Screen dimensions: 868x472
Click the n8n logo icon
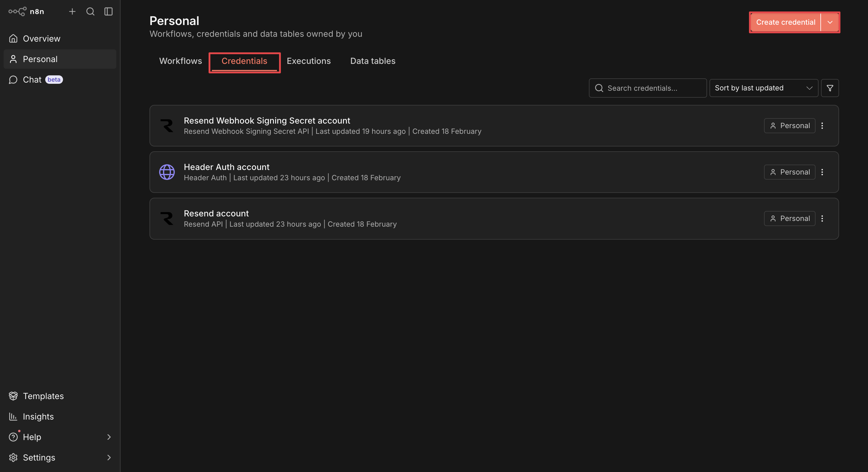(x=17, y=11)
